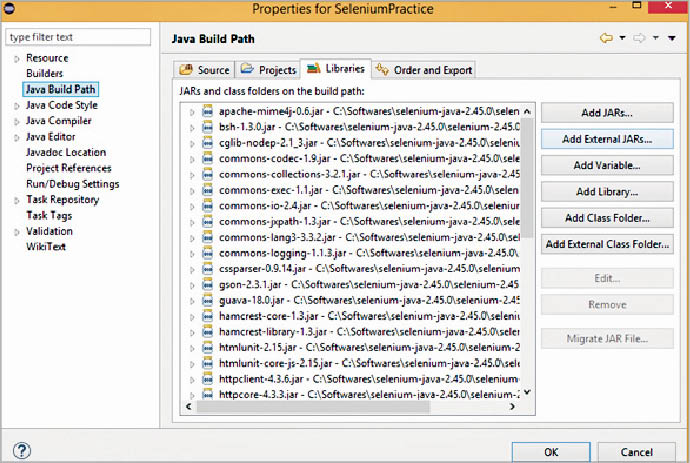Click the help question mark icon
690x463 pixels.
click(20, 450)
